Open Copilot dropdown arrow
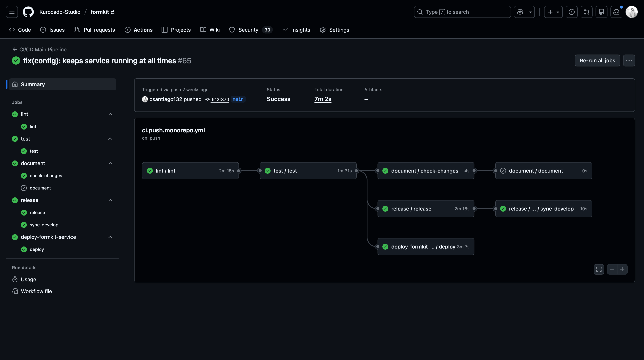 pos(530,12)
